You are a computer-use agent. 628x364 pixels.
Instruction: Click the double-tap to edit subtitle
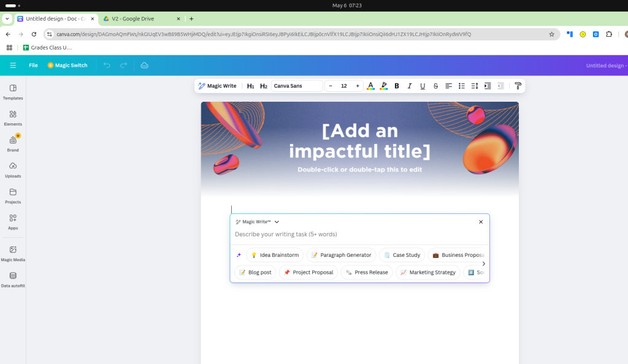point(359,170)
